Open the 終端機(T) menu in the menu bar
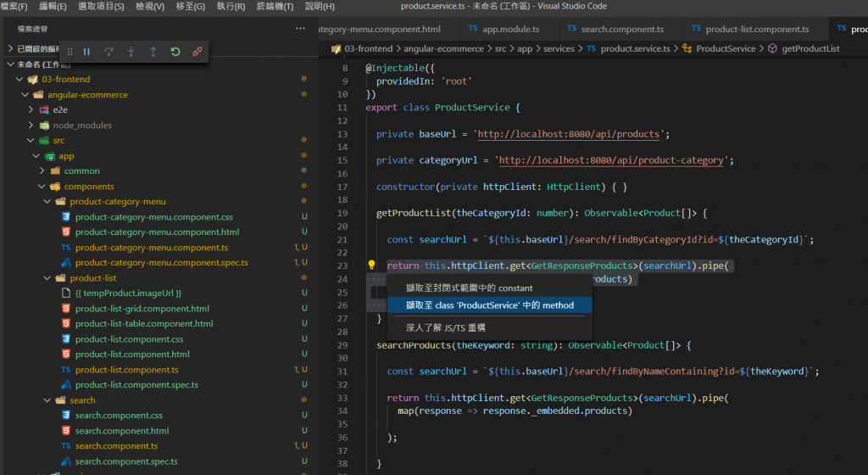The height and width of the screenshot is (475, 868). pos(275,6)
